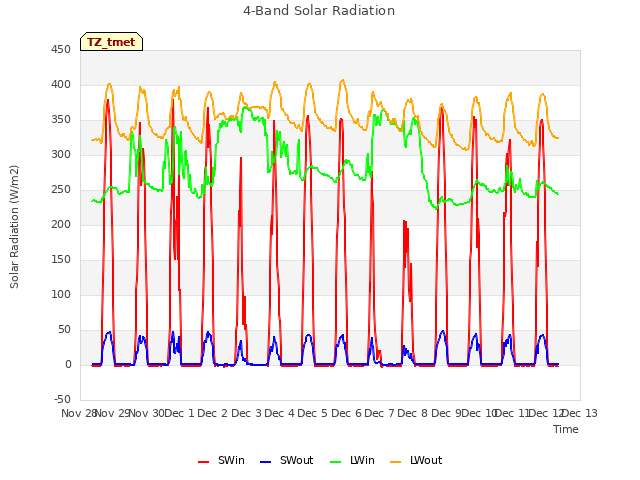Click the Dec 4 x-axis label
Image resolution: width=640 pixels, height=480 pixels.
click(x=279, y=413)
